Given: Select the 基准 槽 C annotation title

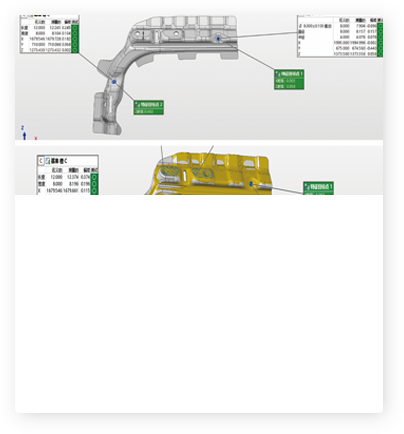Looking at the screenshot, I should 59,161.
